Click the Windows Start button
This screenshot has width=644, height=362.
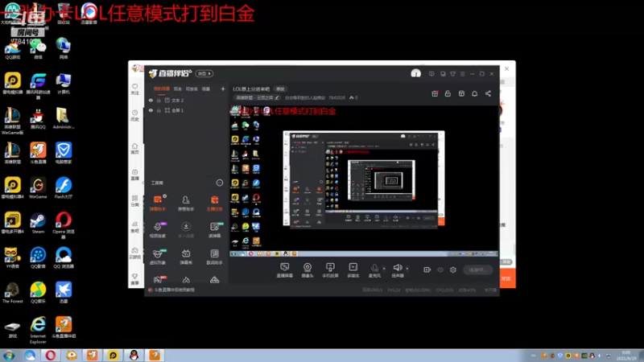9,356
